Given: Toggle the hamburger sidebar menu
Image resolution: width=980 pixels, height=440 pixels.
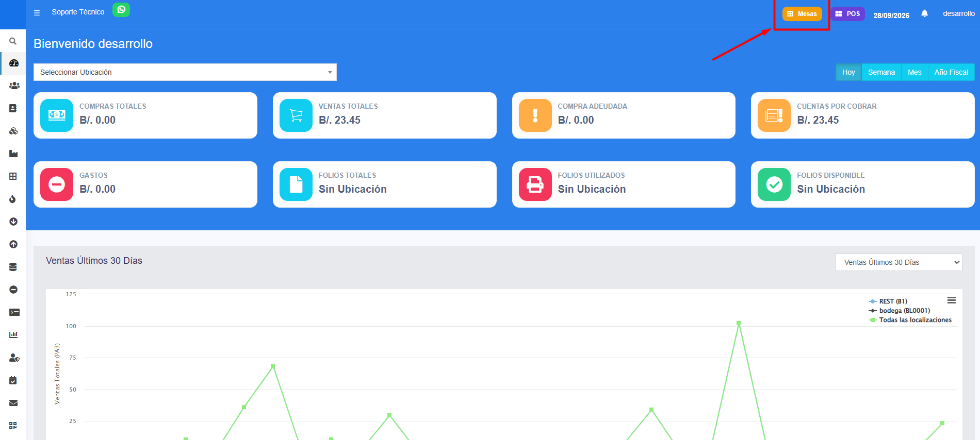Looking at the screenshot, I should [x=37, y=13].
